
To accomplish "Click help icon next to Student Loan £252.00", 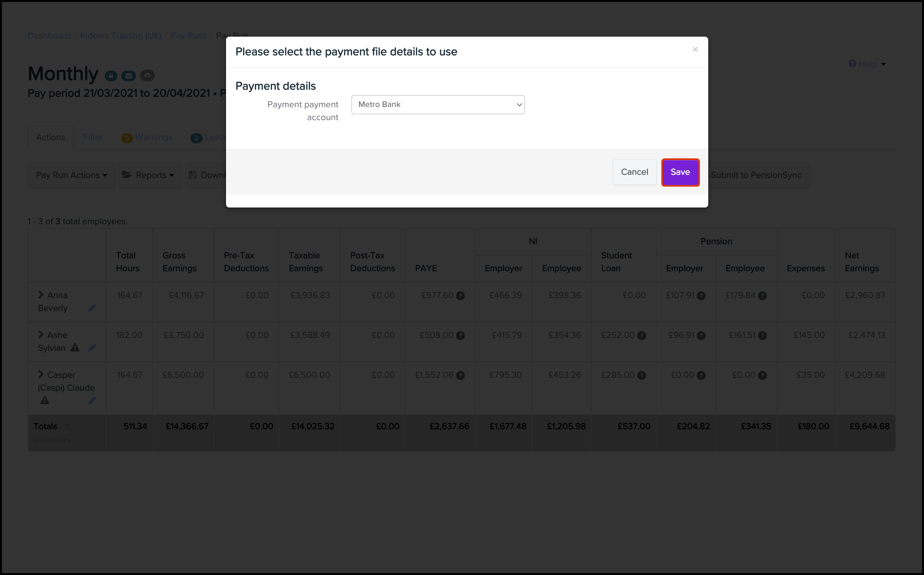I will tap(642, 335).
